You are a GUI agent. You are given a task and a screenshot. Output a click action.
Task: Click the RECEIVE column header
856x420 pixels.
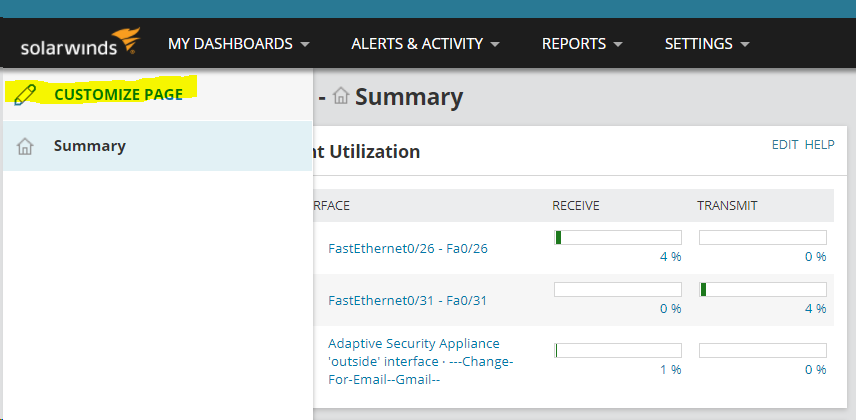576,206
